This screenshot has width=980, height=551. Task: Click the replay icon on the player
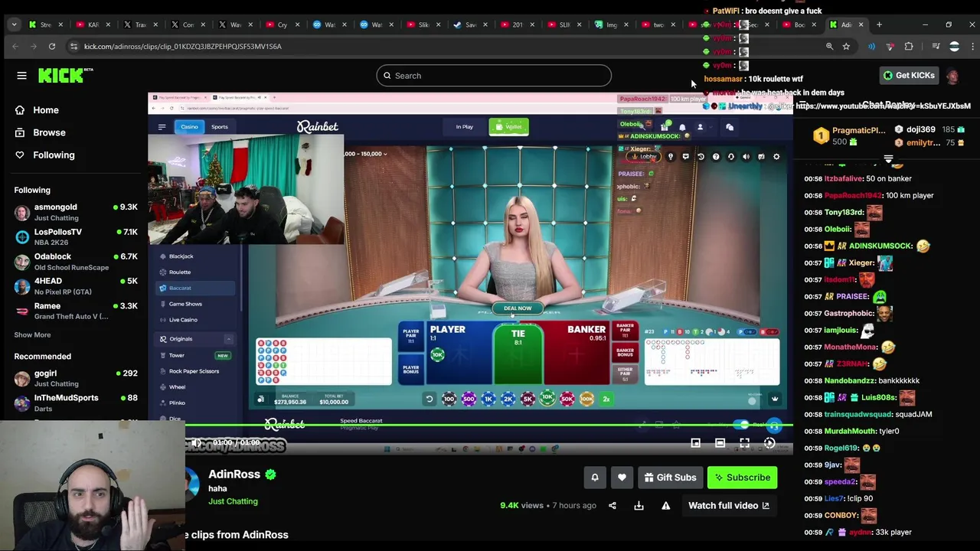pos(769,442)
